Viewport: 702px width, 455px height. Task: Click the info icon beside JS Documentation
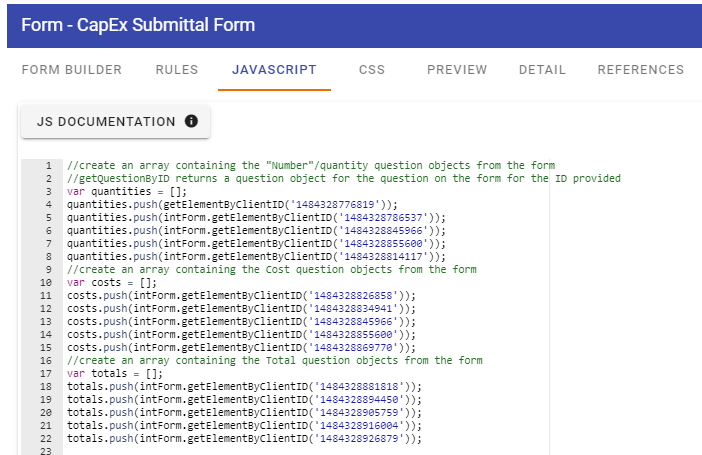point(191,121)
